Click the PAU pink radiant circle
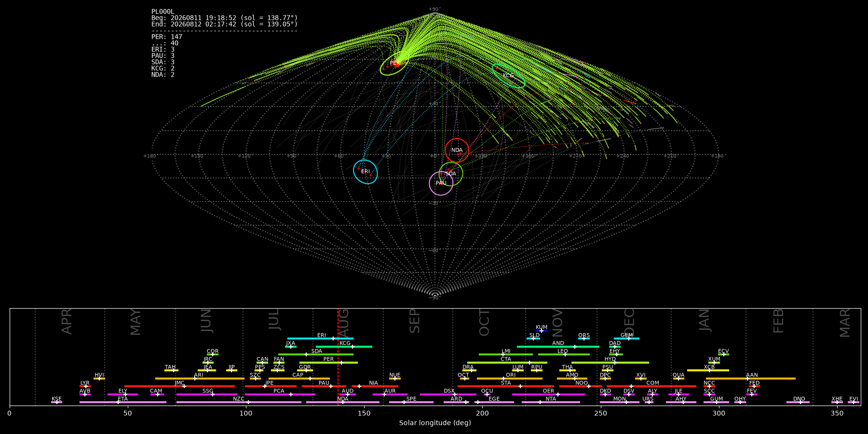The width and height of the screenshot is (868, 434). tap(441, 183)
